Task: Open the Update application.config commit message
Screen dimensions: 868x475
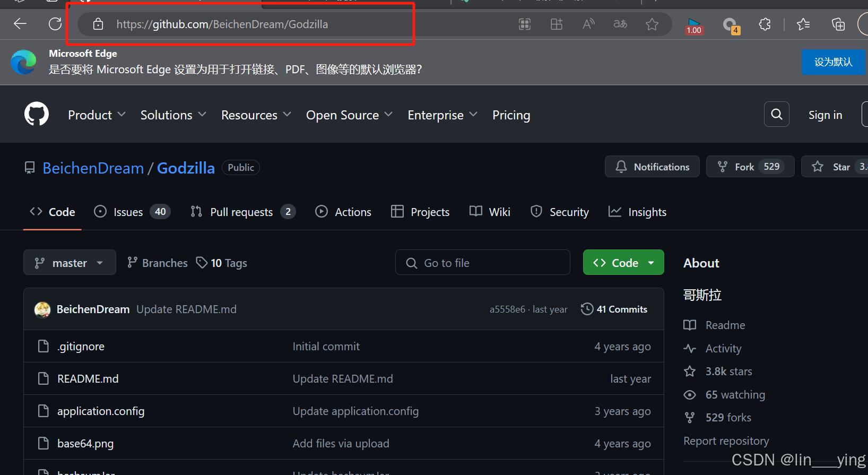Action: 355,411
